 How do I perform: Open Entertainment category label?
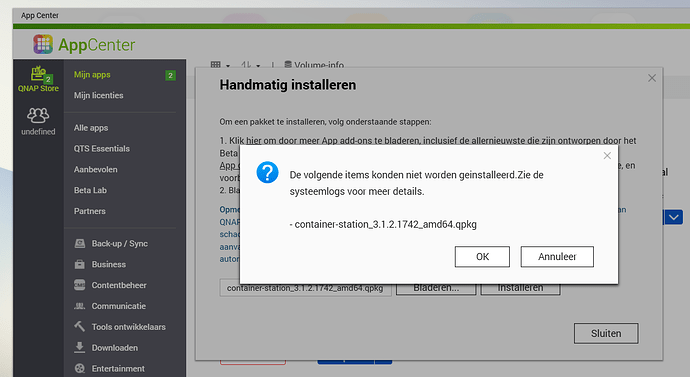pyautogui.click(x=118, y=369)
